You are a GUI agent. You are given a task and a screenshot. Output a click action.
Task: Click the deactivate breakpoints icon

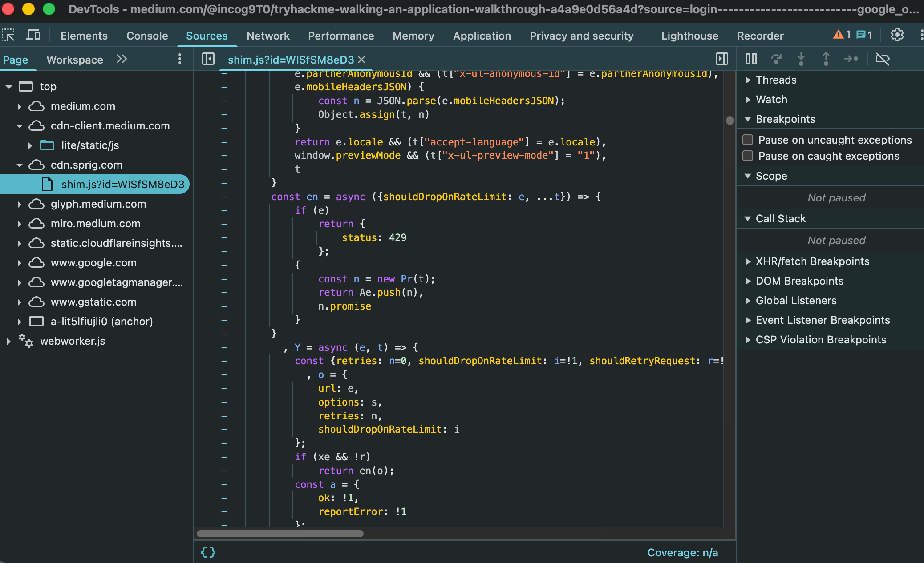click(883, 59)
